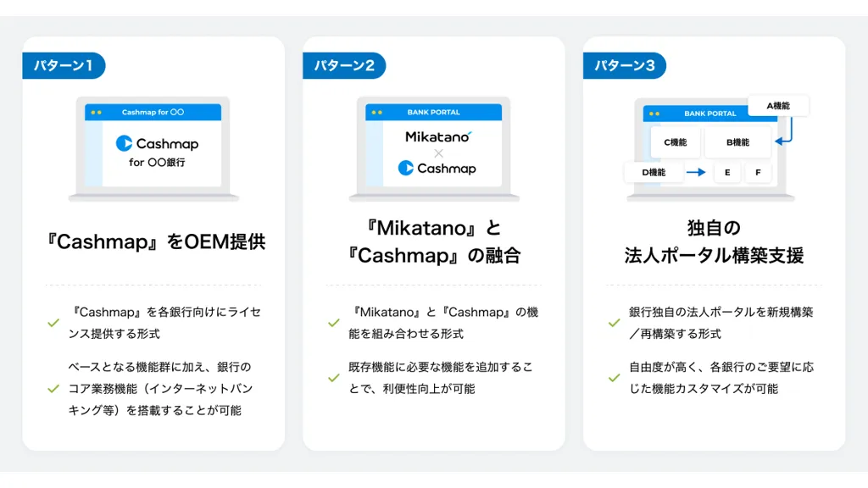Click text 銀行独自の法人ポータルを新規構築
Viewport: 868px width, 488px height.
(x=721, y=312)
